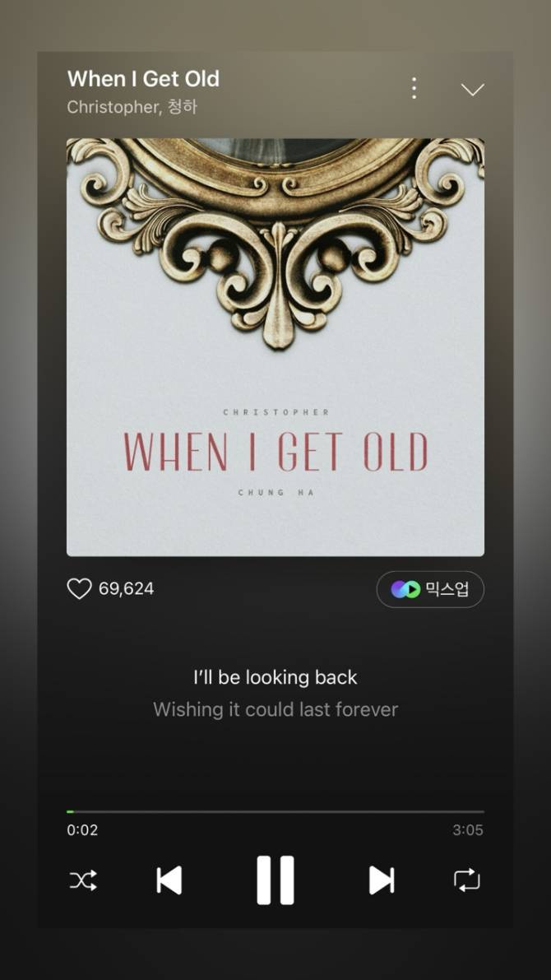Skip to the next track
Image resolution: width=551 pixels, height=980 pixels.
tap(382, 880)
